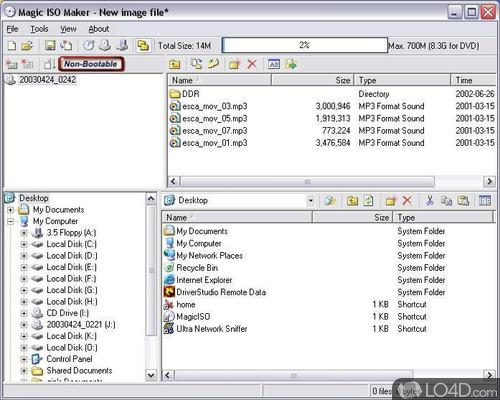Viewport: 500px width, 400px height.
Task: Go up one folder in local browser toolbar
Action: coord(352,201)
